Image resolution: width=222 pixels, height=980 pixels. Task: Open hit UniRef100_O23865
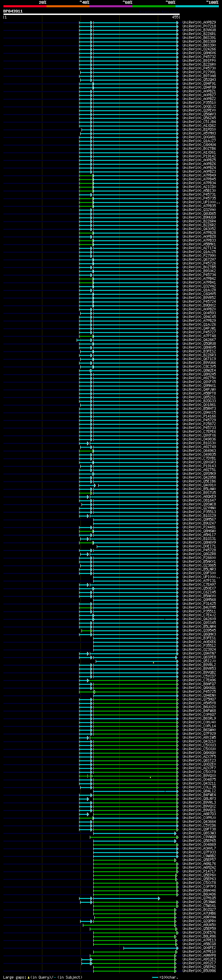[x=199, y=565]
